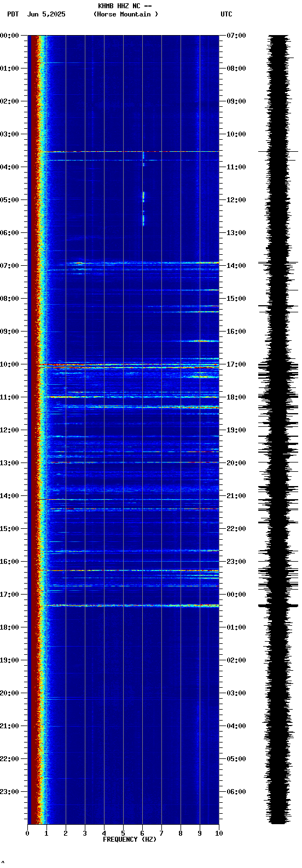
Task: Click frequency axis tick label '8'
Action: [181, 833]
